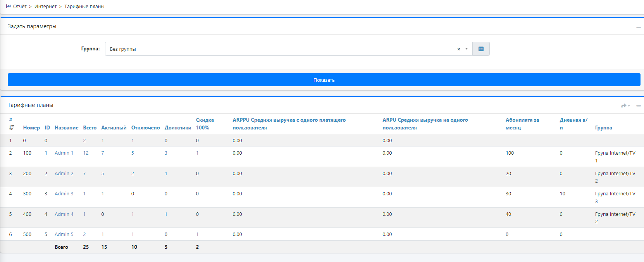Toggle the sort icon under # column
Viewport: 644px width, 262px height.
(x=11, y=128)
